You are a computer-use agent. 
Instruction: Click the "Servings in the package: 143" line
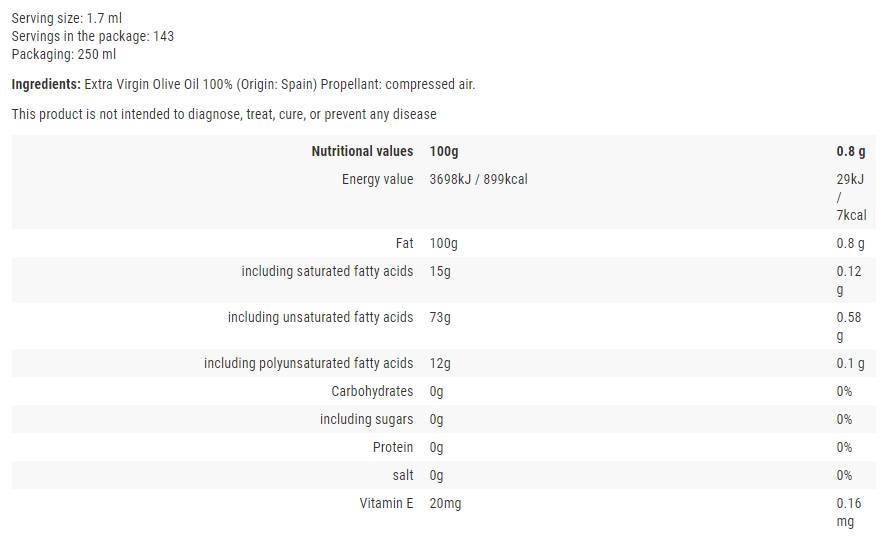click(93, 36)
